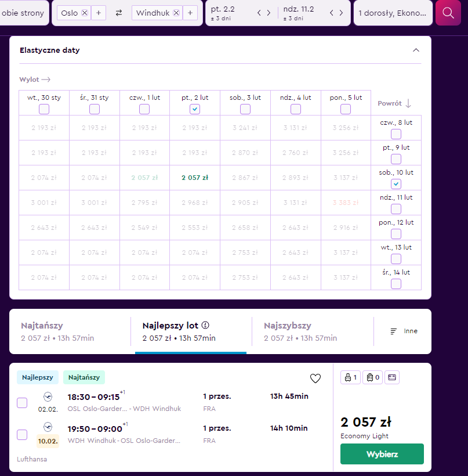
Task: Go to next return date arrow
Action: tap(341, 13)
